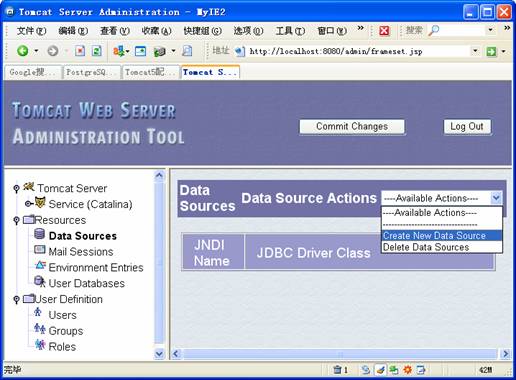Switch to the Google搜... tab
The height and width of the screenshot is (380, 516).
pyautogui.click(x=33, y=72)
